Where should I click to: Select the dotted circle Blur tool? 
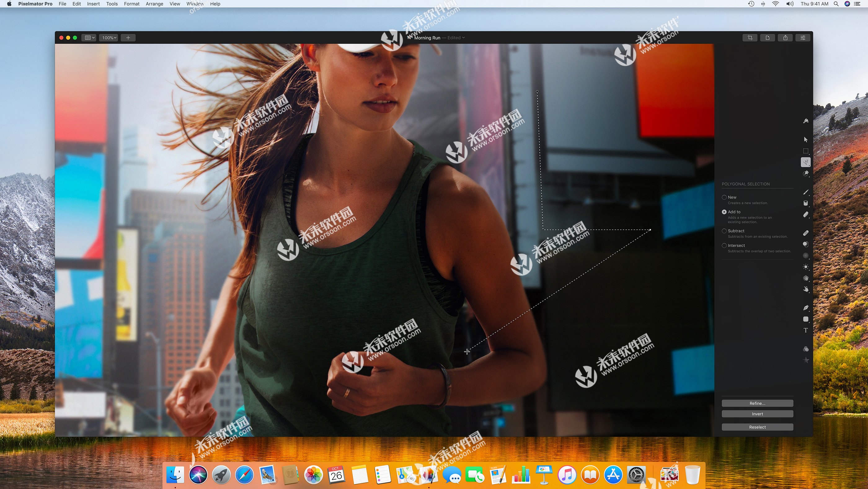805,256
